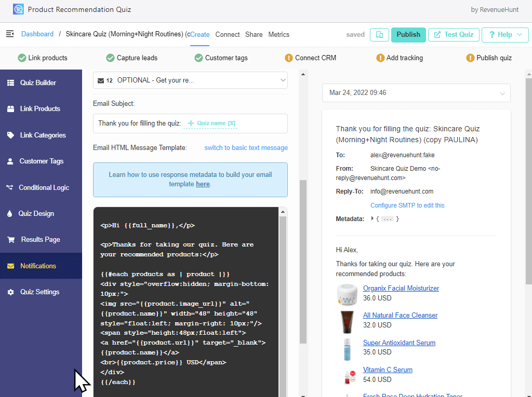Click the Publish quiz checklist step
Screen dimensions: 532x397
[489, 58]
